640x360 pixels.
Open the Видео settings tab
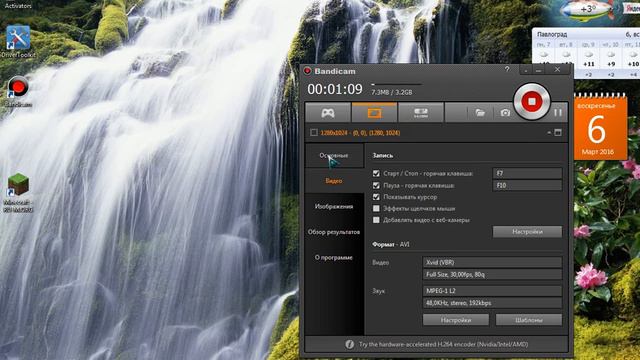pos(334,181)
